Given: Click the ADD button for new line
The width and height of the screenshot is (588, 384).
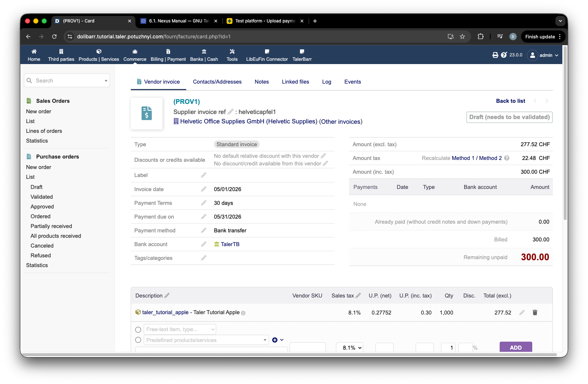Looking at the screenshot, I should [x=516, y=347].
